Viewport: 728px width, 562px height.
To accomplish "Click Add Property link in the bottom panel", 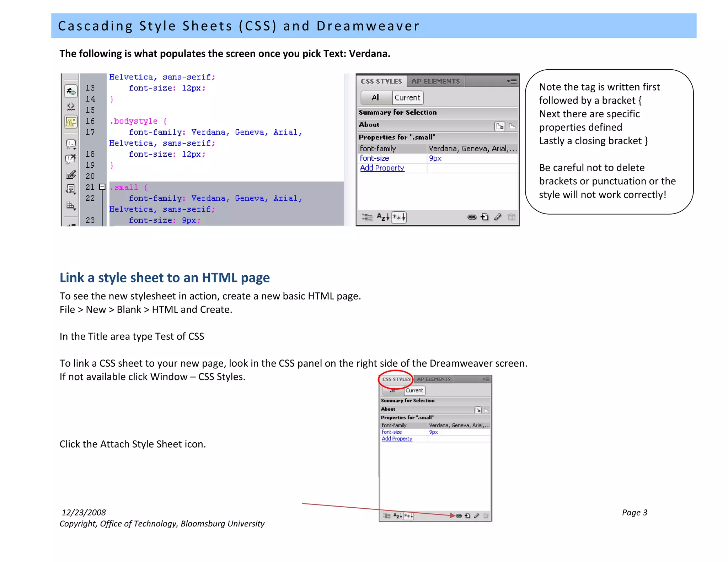I will coord(397,439).
